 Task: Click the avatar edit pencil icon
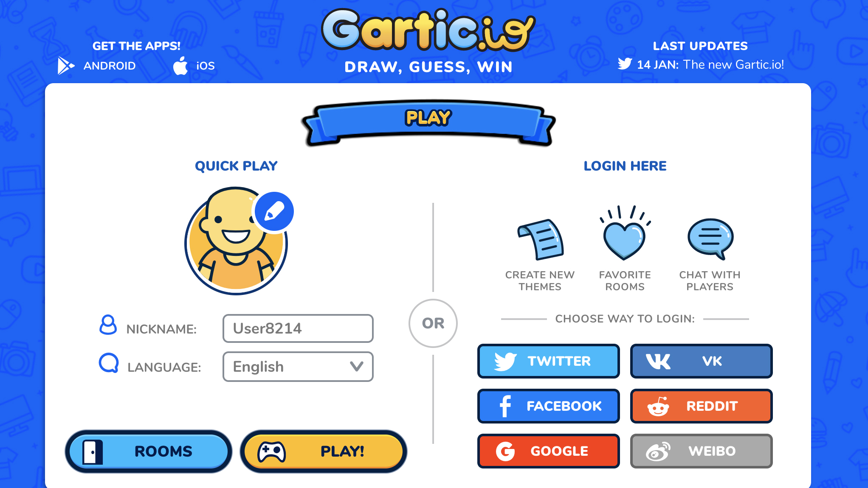tap(273, 211)
